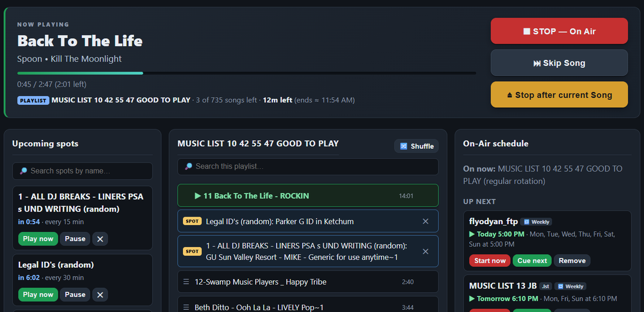The height and width of the screenshot is (312, 644).
Task: Remove the ALL DJ BREAKS upcoming spot
Action: click(100, 238)
